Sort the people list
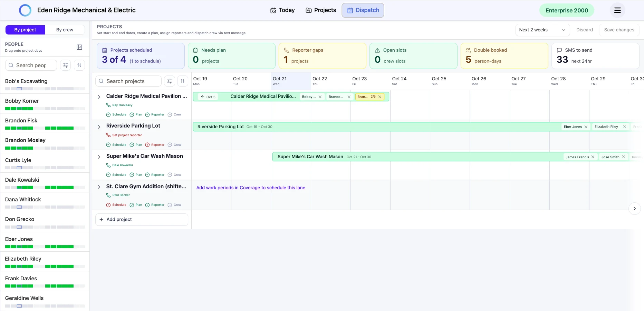 79,65
